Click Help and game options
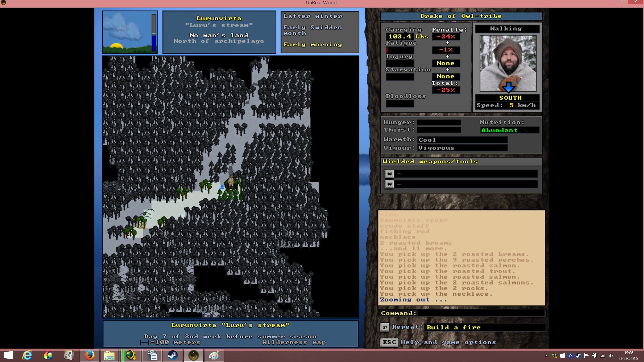644x362 pixels. 448,342
